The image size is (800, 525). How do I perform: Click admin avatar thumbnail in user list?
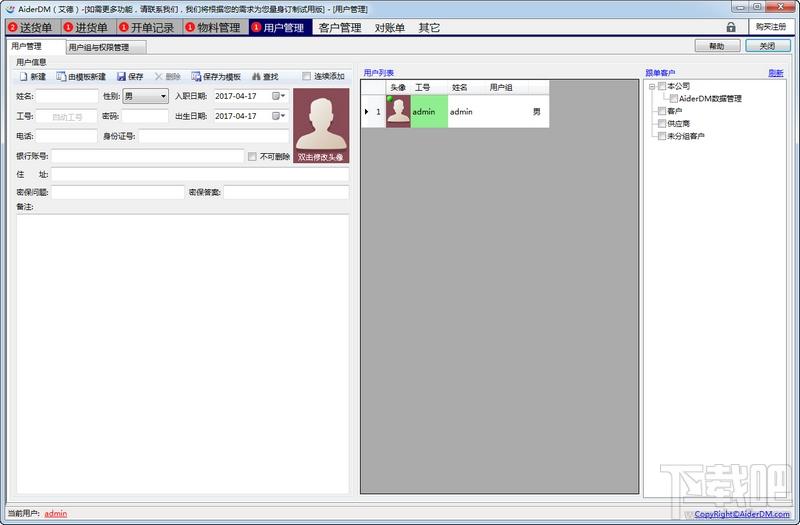coord(398,112)
